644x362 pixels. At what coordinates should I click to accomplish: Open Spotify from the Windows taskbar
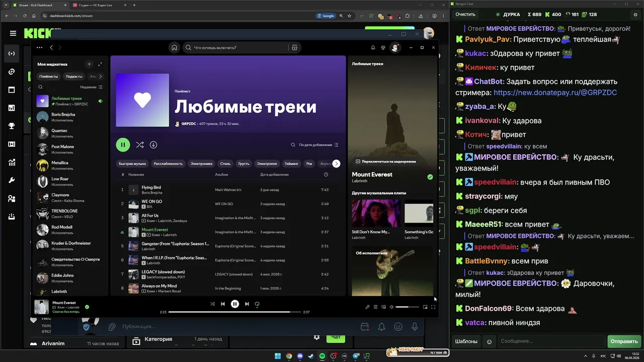tap(323, 356)
